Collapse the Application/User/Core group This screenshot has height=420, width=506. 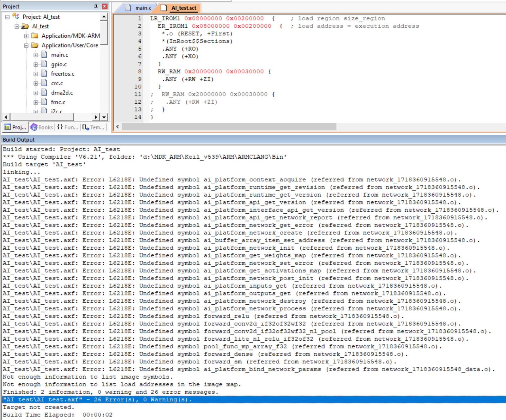click(26, 45)
